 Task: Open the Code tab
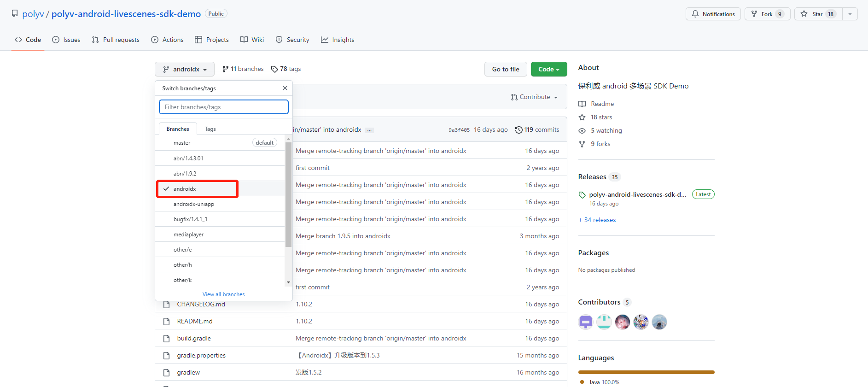[28, 40]
